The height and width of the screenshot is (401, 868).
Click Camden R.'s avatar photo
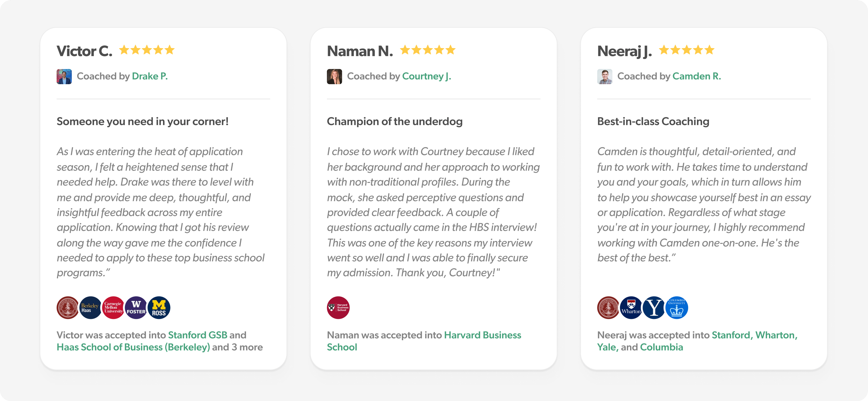pyautogui.click(x=604, y=76)
